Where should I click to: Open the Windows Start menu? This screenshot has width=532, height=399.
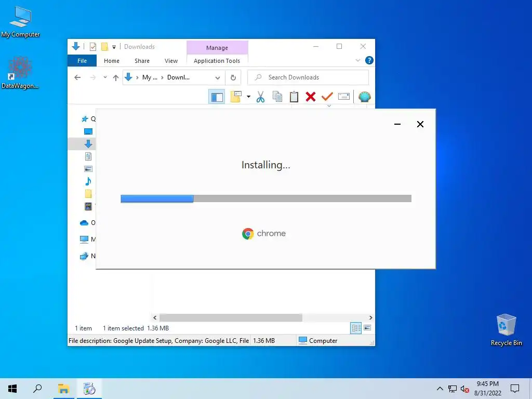[x=12, y=389]
